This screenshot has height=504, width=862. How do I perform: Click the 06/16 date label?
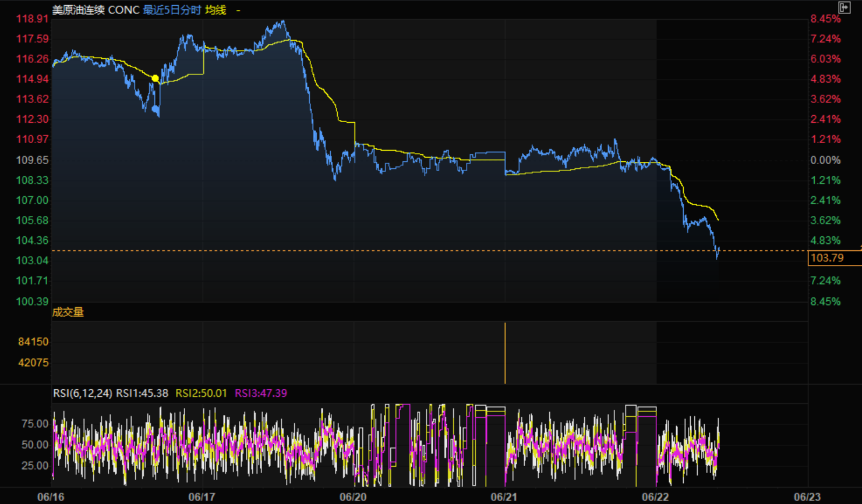(x=51, y=497)
